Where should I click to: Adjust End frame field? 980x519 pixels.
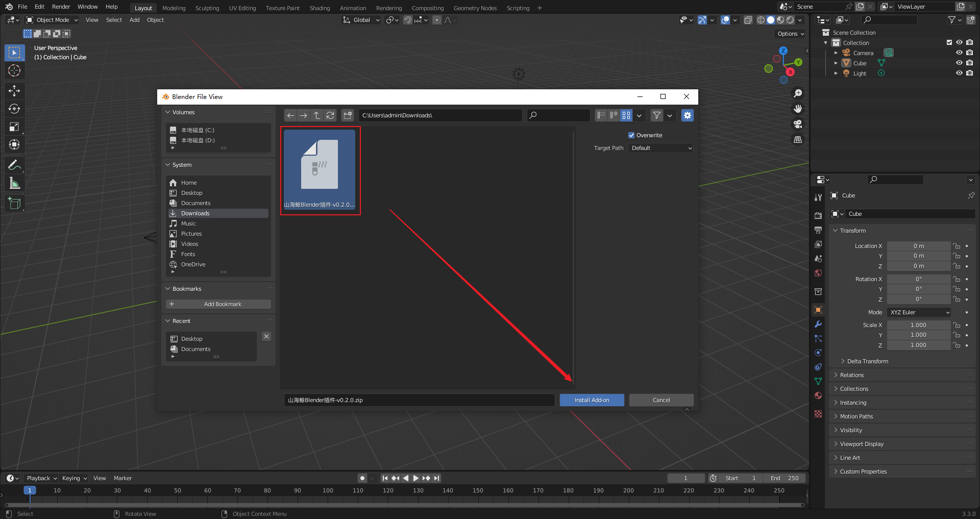(785, 478)
